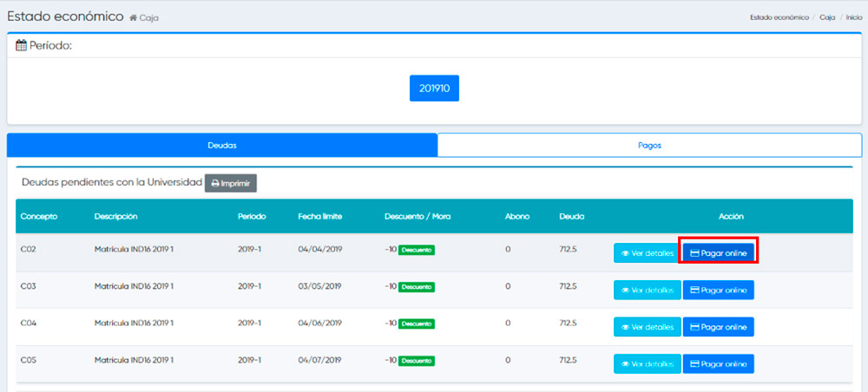868x392 pixels.
Task: Go to Caja in the breadcrumb
Action: coord(827,17)
